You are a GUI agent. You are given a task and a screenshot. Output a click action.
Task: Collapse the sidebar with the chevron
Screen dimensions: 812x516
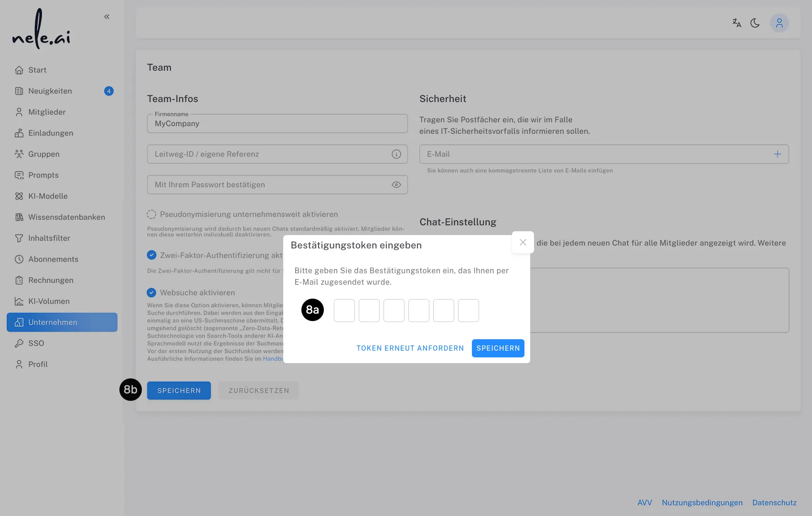pos(107,16)
